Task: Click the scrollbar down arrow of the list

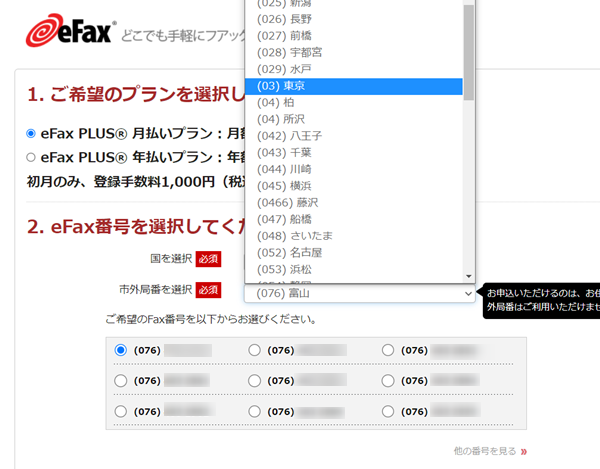Action: [x=469, y=276]
